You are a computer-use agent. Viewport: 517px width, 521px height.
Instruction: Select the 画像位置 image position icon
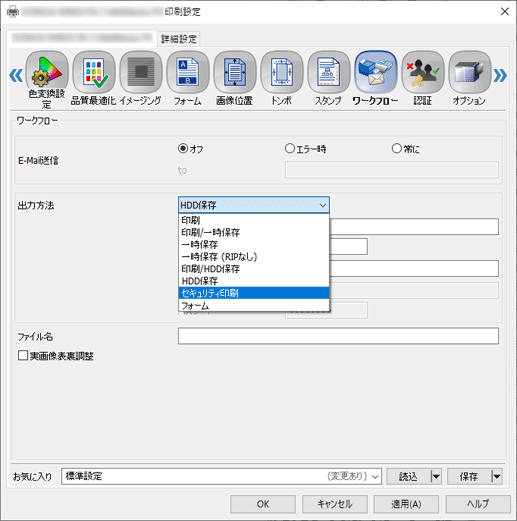pos(235,72)
